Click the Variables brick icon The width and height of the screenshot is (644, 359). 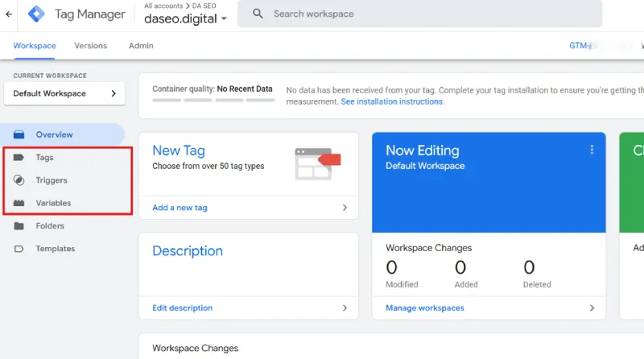(19, 203)
